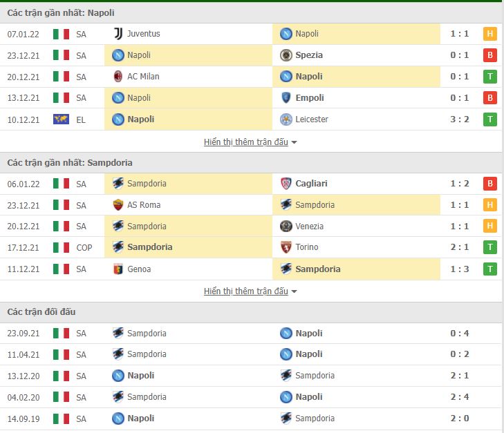Click the orange H badge for Juventus–Napoli
The height and width of the screenshot is (433, 504).
490,34
